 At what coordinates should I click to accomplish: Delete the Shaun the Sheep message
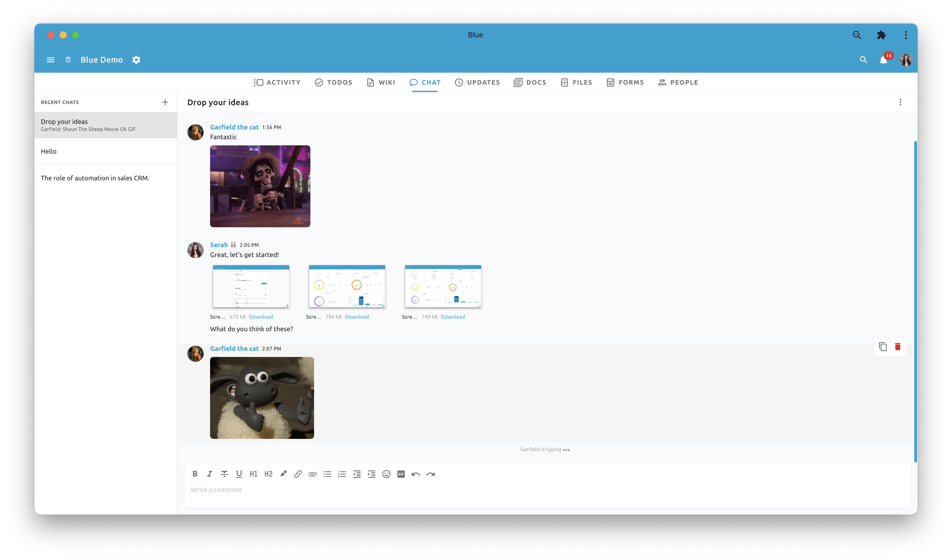(x=898, y=347)
